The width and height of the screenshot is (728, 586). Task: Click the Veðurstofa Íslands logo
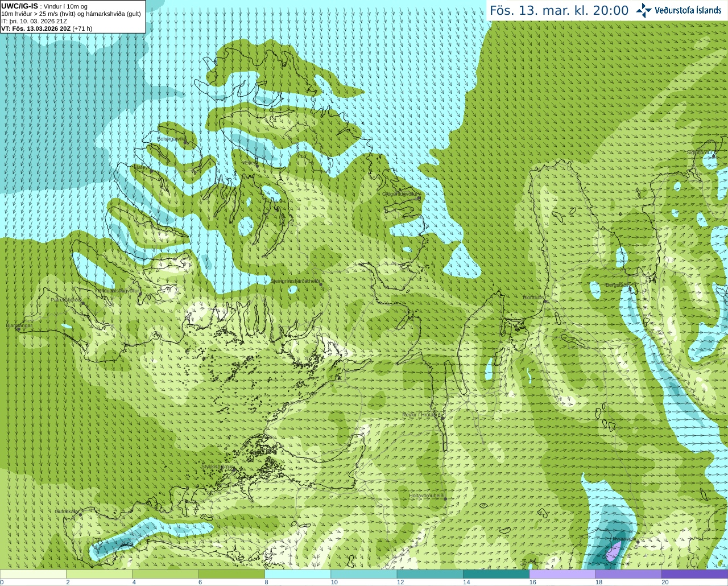click(x=679, y=10)
